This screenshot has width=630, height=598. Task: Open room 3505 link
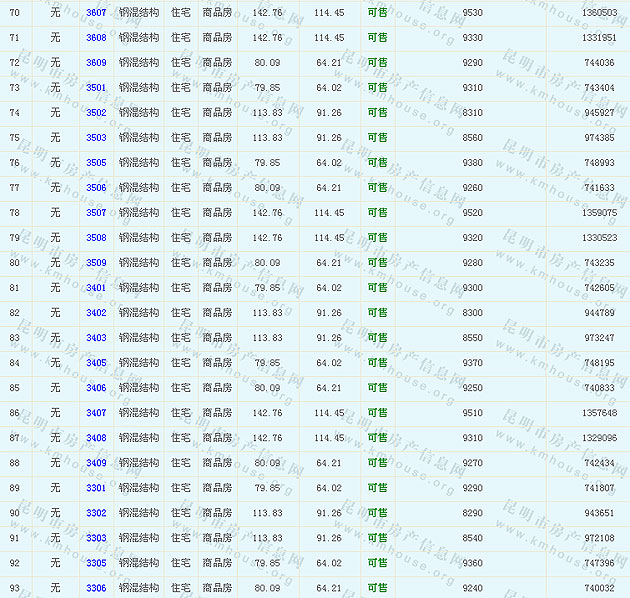pos(96,163)
